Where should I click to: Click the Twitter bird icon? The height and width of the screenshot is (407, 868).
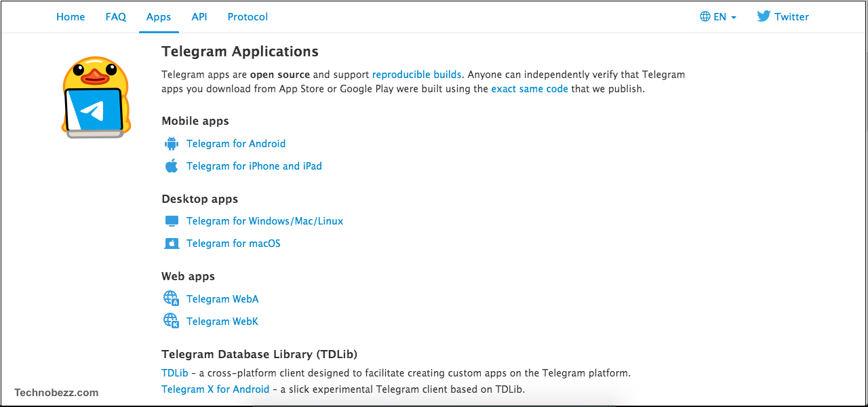click(764, 16)
